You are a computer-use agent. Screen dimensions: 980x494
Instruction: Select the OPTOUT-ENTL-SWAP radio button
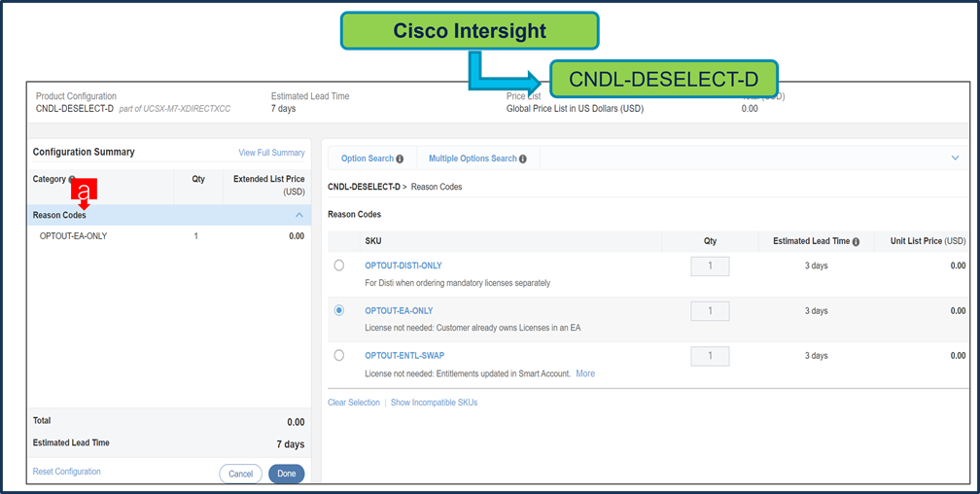coord(338,356)
